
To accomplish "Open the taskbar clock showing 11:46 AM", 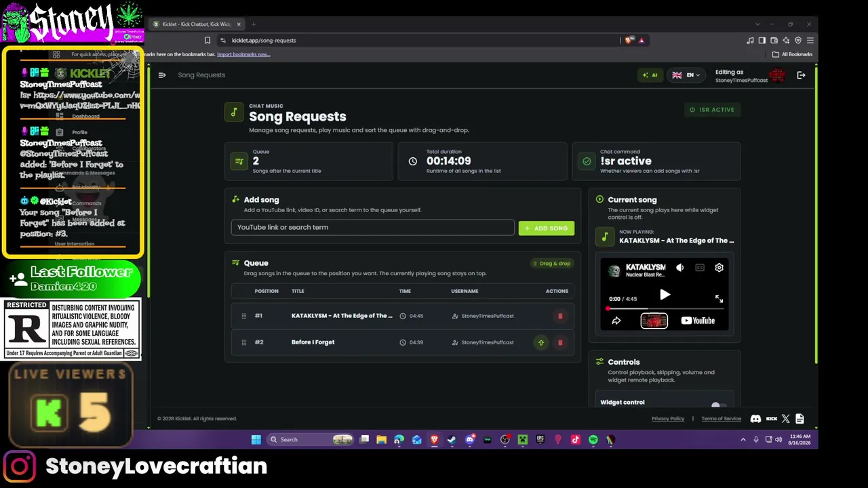I will pos(800,440).
